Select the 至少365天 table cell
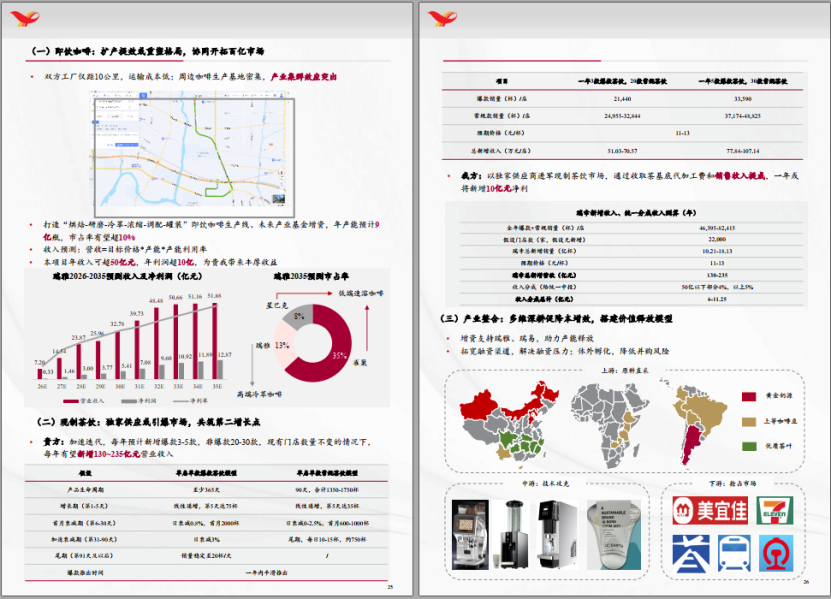831x599 pixels. pos(206,490)
